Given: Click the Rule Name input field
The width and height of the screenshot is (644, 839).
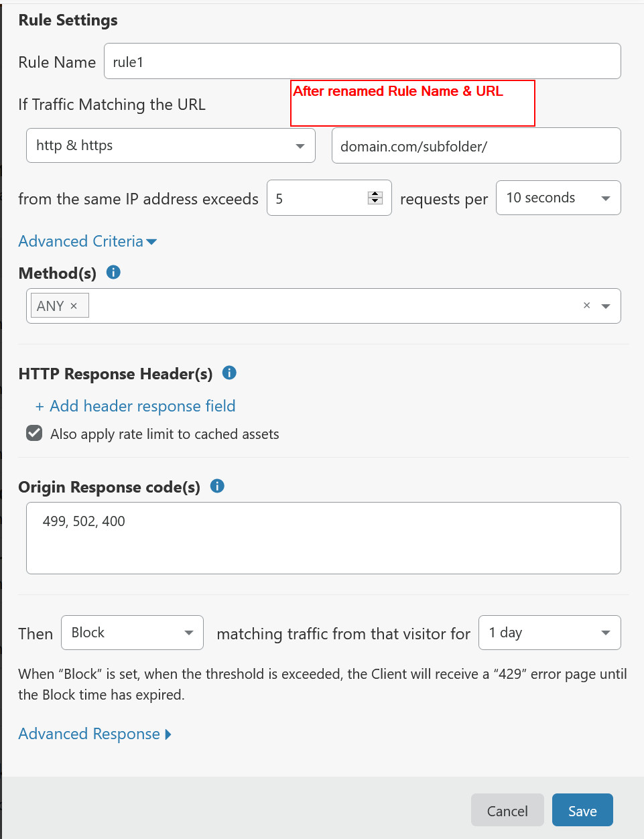Looking at the screenshot, I should pyautogui.click(x=362, y=62).
